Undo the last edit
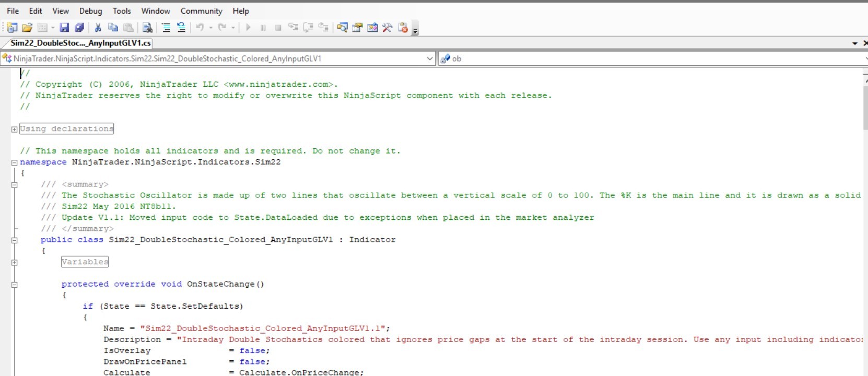This screenshot has height=376, width=868. click(200, 28)
